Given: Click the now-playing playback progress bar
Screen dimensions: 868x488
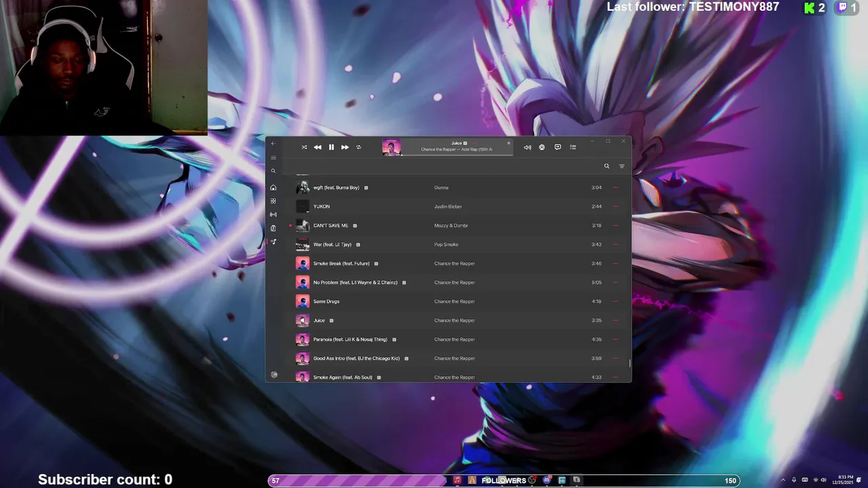Looking at the screenshot, I should click(457, 155).
